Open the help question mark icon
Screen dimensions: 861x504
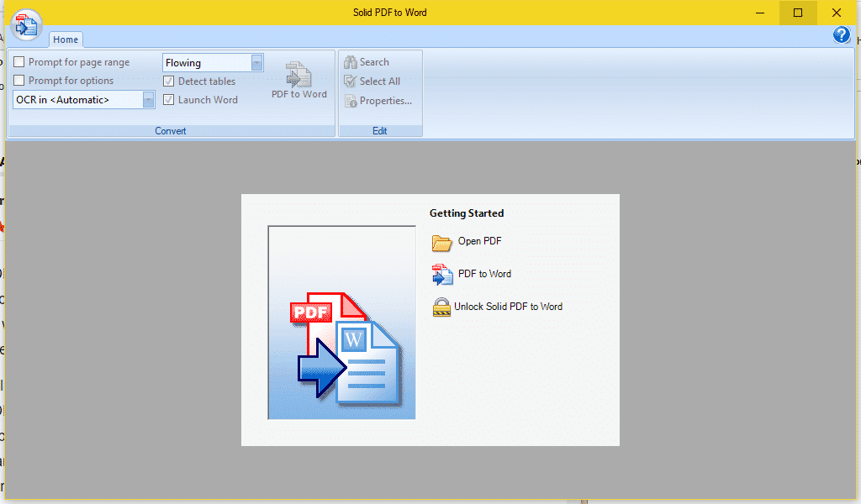841,35
